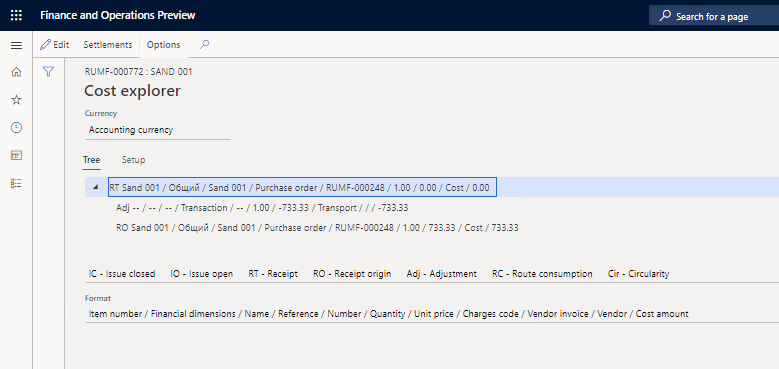Click the 'RUMF-000772 : SAND 001' header text
Image resolution: width=779 pixels, height=369 pixels.
139,72
